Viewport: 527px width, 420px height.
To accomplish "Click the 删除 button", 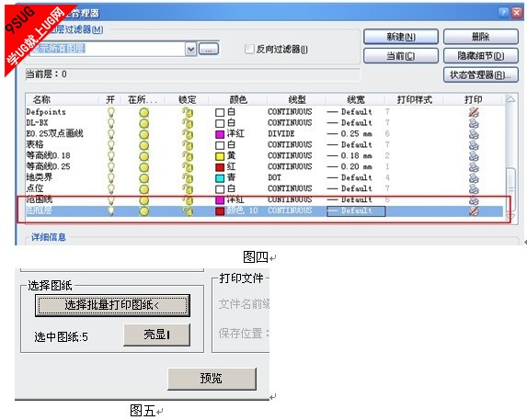I will coord(481,37).
